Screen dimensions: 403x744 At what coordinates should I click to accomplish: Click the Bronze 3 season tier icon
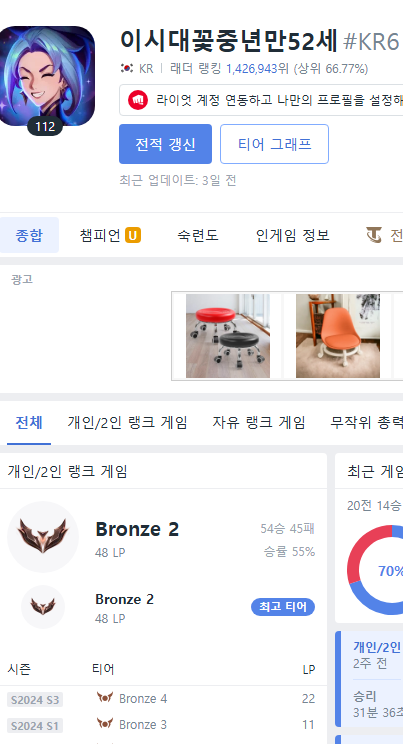coord(105,724)
